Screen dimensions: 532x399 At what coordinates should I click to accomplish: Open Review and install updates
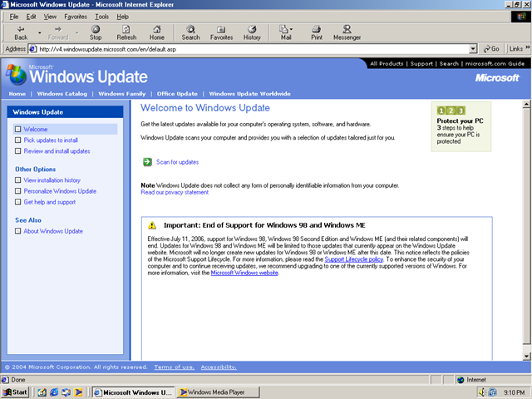57,151
